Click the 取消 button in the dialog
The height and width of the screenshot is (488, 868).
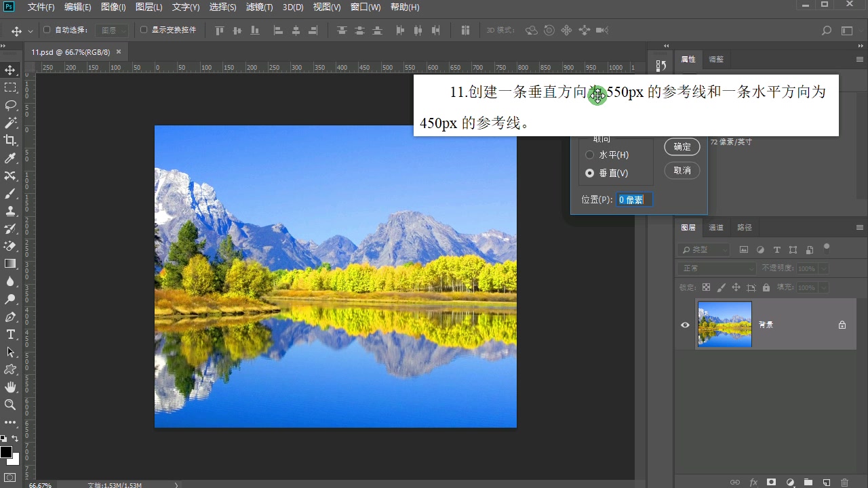(x=682, y=171)
